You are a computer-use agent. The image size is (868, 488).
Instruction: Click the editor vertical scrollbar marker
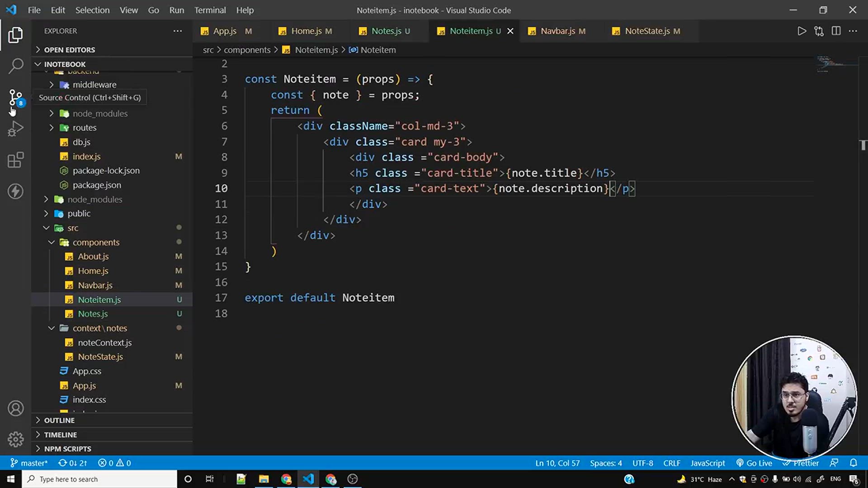863,145
